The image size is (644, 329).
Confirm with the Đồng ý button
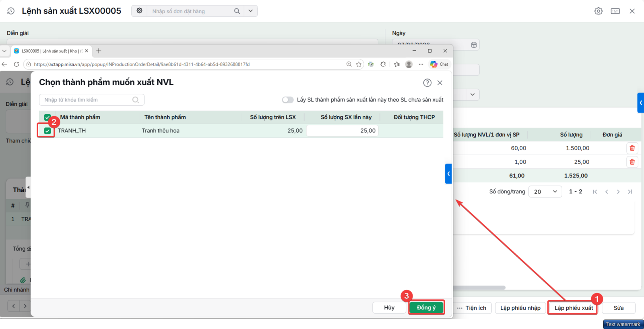point(426,308)
